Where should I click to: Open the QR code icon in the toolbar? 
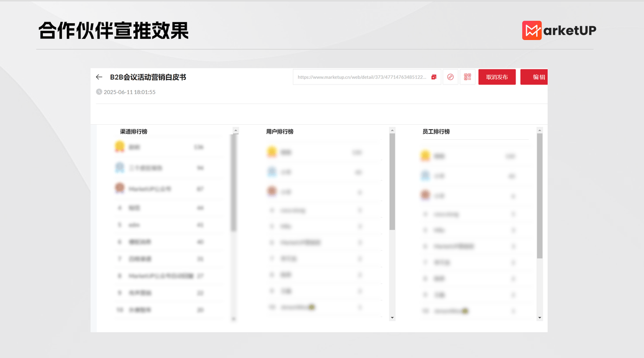[467, 77]
